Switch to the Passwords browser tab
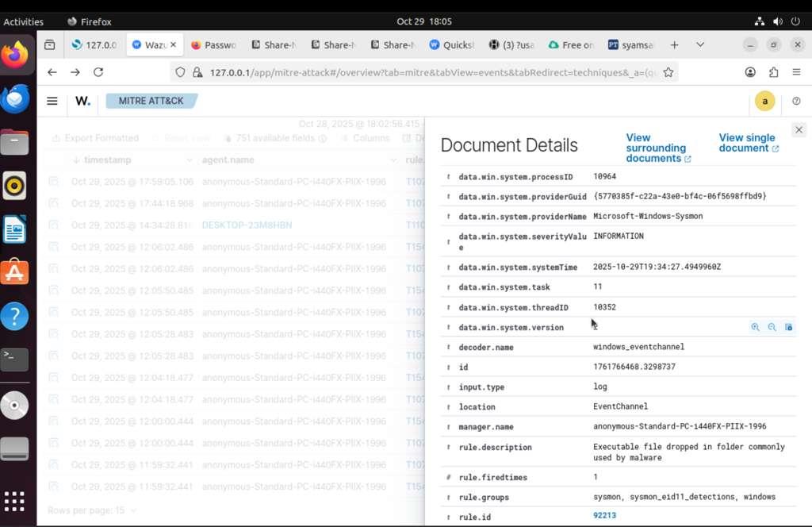 point(214,44)
